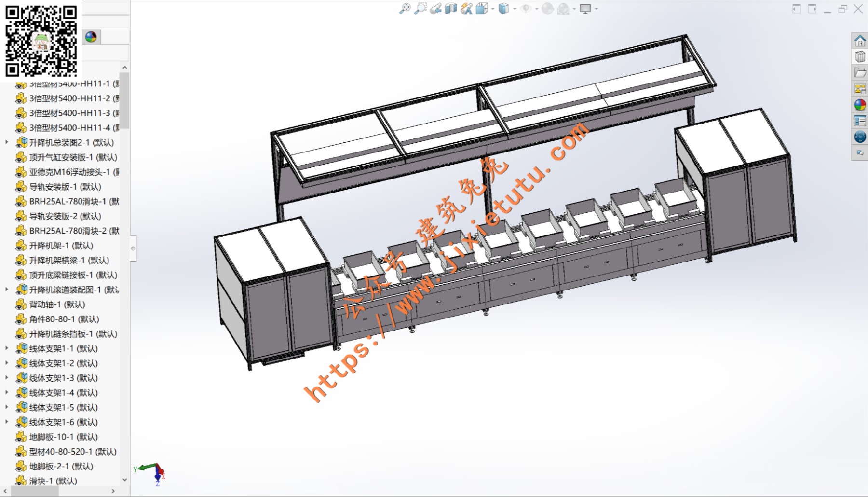Viewport: 868px width, 497px height.
Task: Open Custom Properties task pane icon
Action: (x=860, y=121)
